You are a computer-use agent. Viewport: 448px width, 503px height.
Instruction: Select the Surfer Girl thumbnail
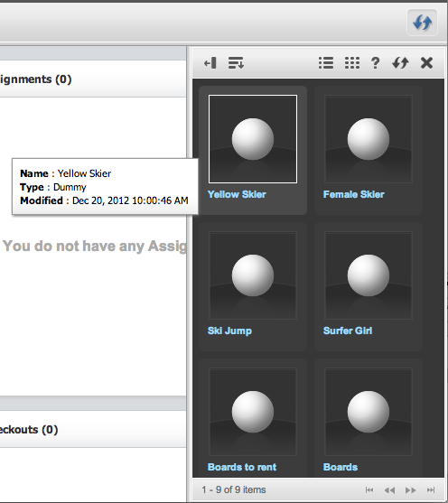pyautogui.click(x=369, y=275)
